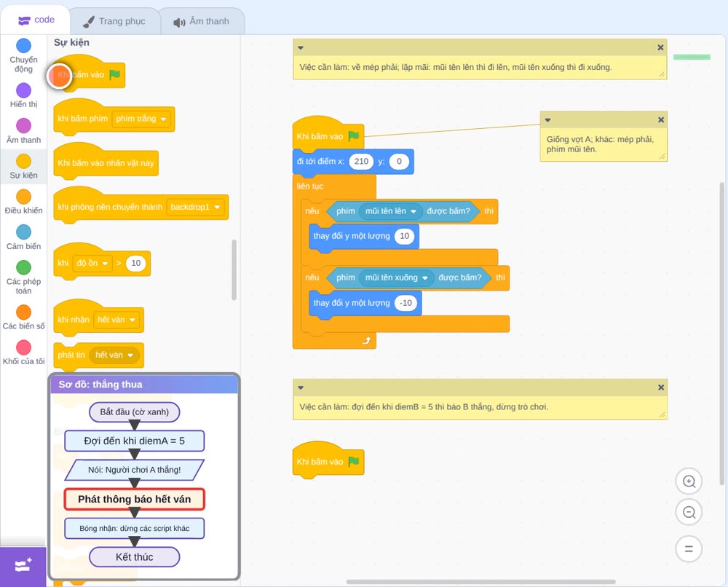Click the workspace horizontal scrollbar
The width and height of the screenshot is (728, 587).
pos(480,582)
